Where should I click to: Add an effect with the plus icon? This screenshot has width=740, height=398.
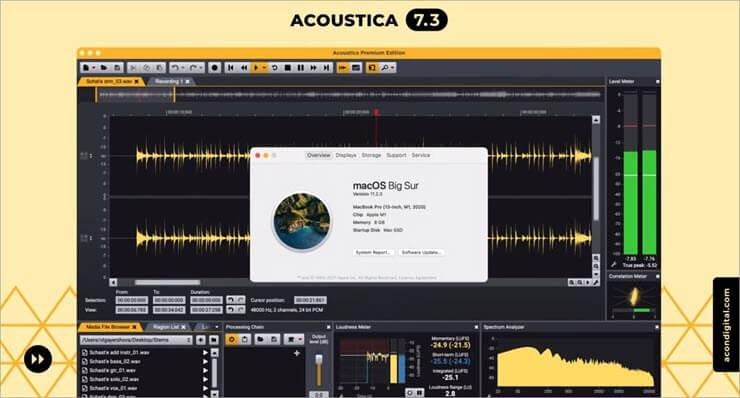point(297,353)
